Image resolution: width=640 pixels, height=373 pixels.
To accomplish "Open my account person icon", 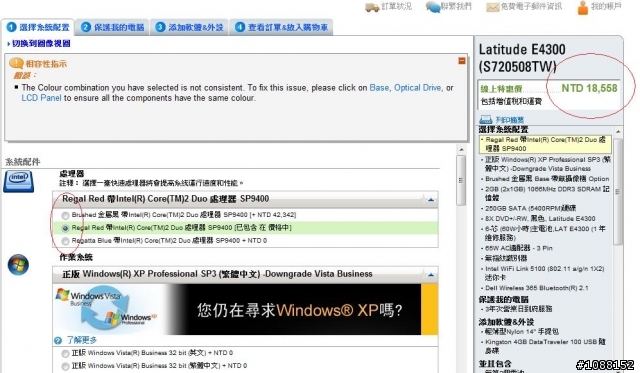I will (583, 7).
